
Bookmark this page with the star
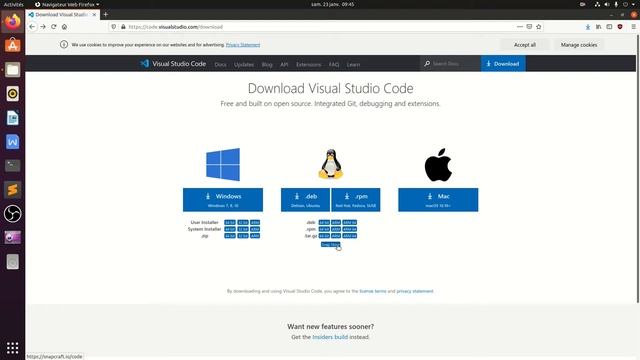(x=539, y=27)
